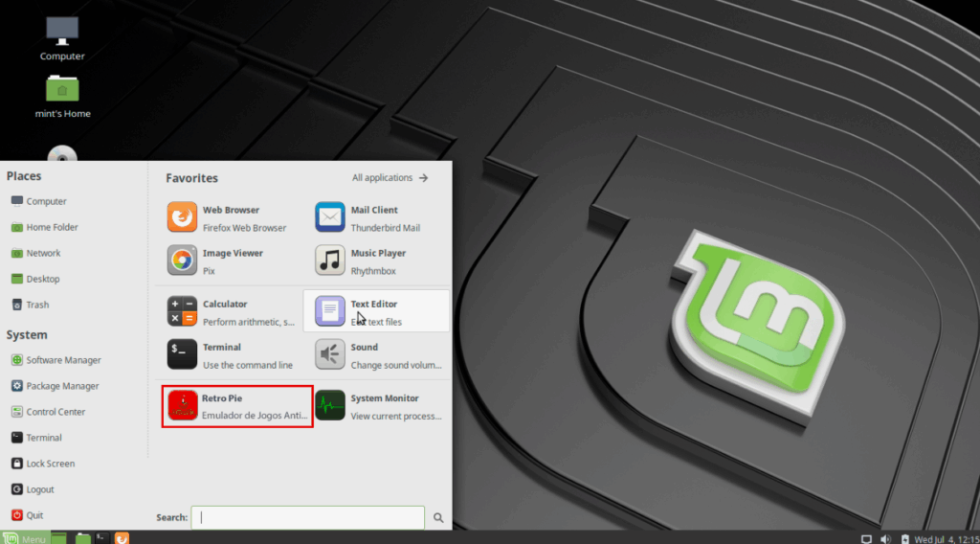Click the menu search text field
The width and height of the screenshot is (980, 544).
pyautogui.click(x=307, y=517)
